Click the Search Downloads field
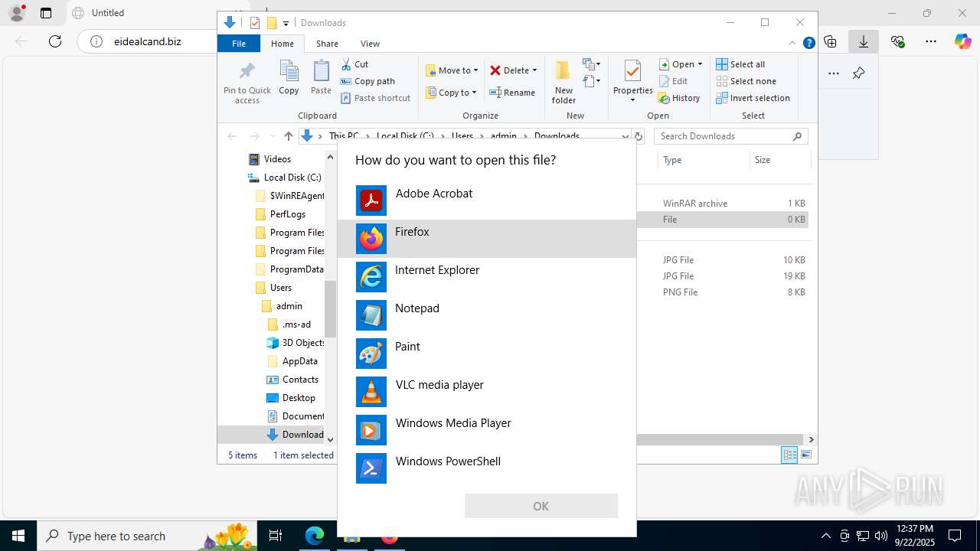Screen dimensions: 980x551 tap(731, 136)
